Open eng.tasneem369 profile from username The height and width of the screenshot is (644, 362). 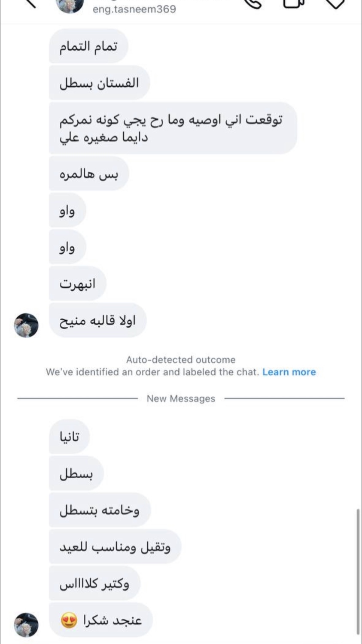pos(134,9)
